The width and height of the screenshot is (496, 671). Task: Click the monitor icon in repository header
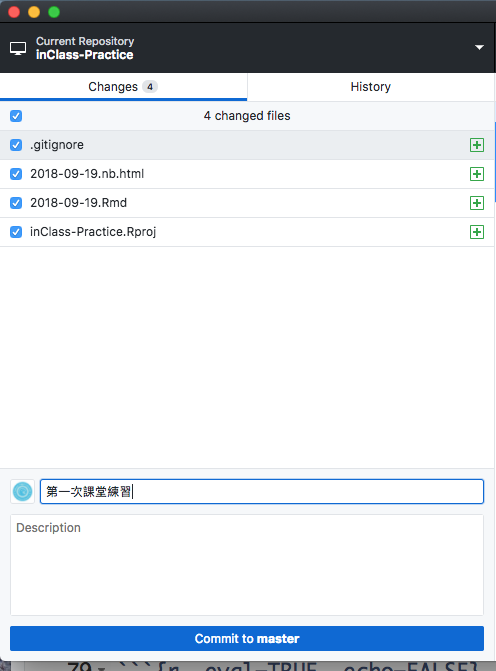click(x=18, y=48)
